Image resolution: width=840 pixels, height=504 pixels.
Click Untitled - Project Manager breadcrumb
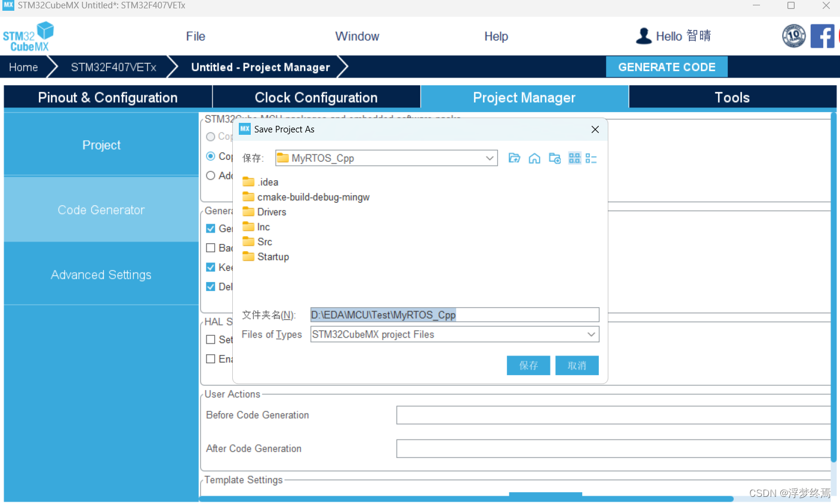point(260,67)
